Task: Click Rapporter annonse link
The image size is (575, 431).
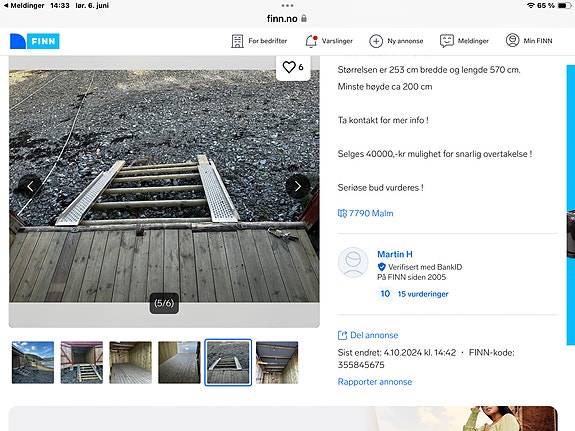Action: [375, 382]
